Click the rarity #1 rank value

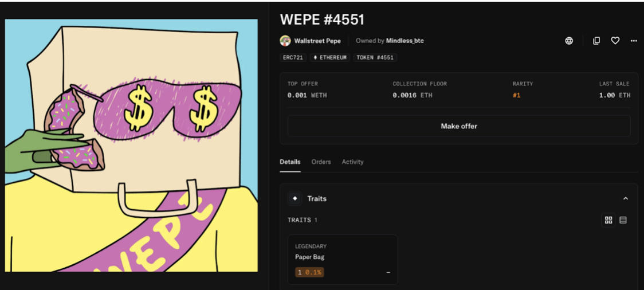[x=516, y=95]
